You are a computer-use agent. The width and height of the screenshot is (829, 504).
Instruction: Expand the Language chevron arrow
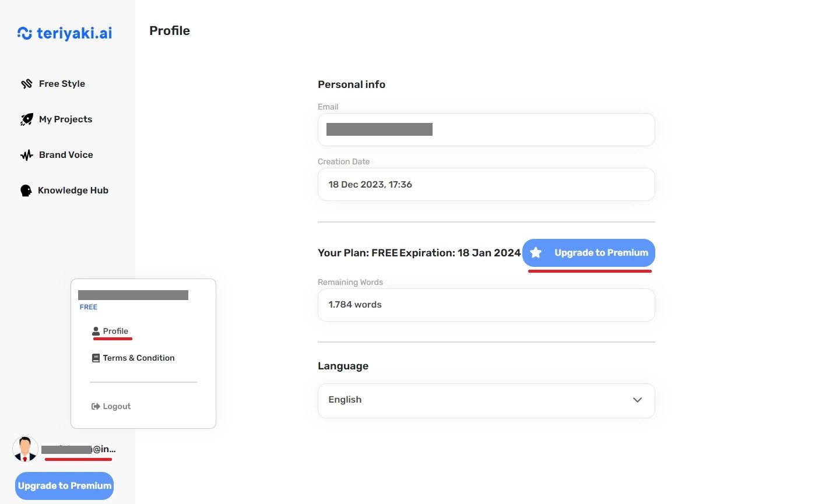[x=637, y=400]
